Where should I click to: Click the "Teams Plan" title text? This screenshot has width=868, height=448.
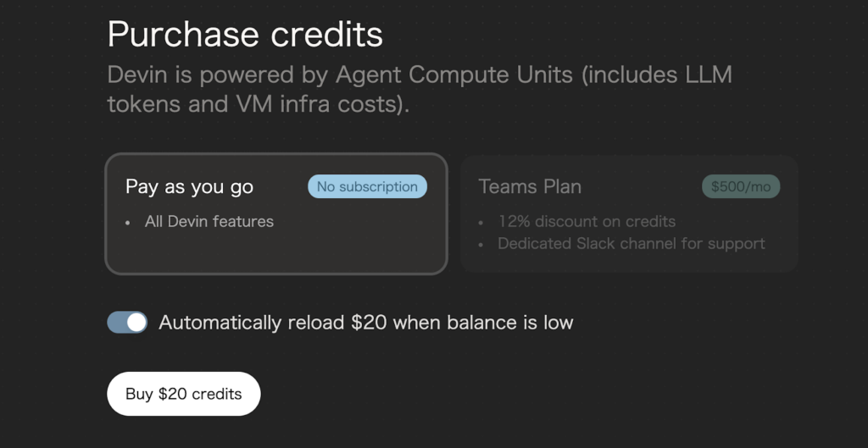pos(530,187)
